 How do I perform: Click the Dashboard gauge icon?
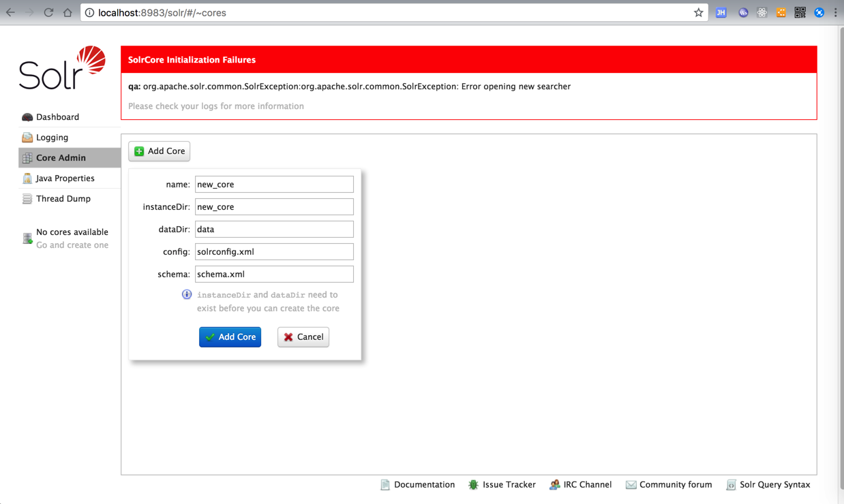pos(27,117)
